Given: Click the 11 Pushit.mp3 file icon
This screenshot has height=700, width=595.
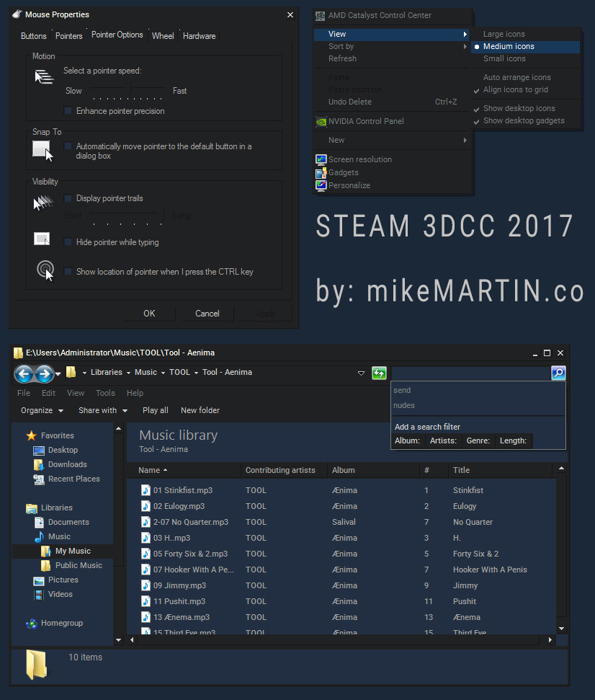Looking at the screenshot, I should coord(146,601).
